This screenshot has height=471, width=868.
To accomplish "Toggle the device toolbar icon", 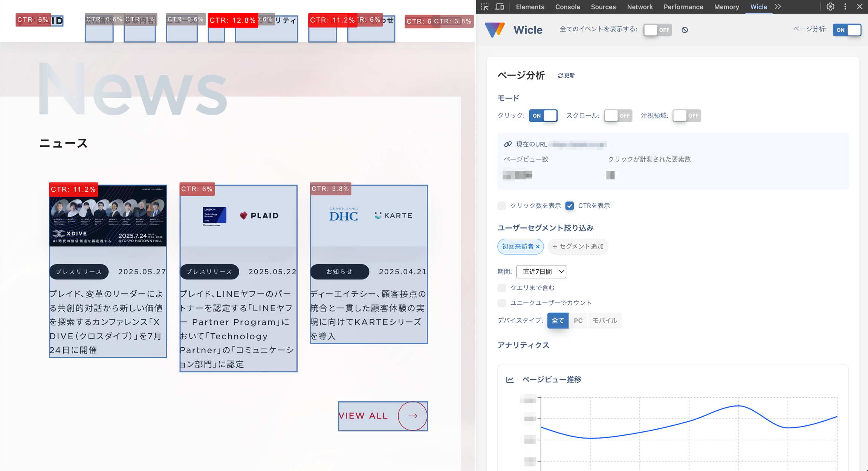I will coord(500,7).
